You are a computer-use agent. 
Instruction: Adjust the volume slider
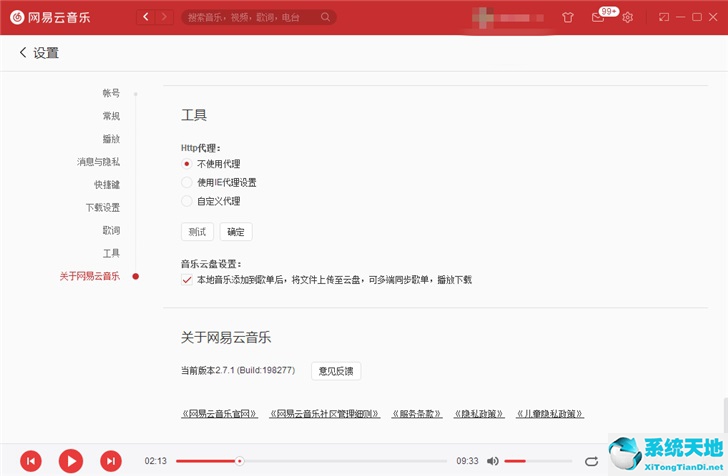[538, 461]
